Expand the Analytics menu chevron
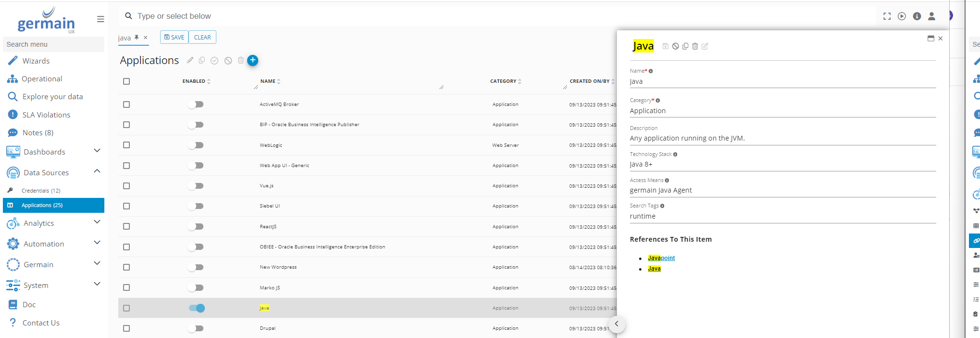 [x=97, y=222]
